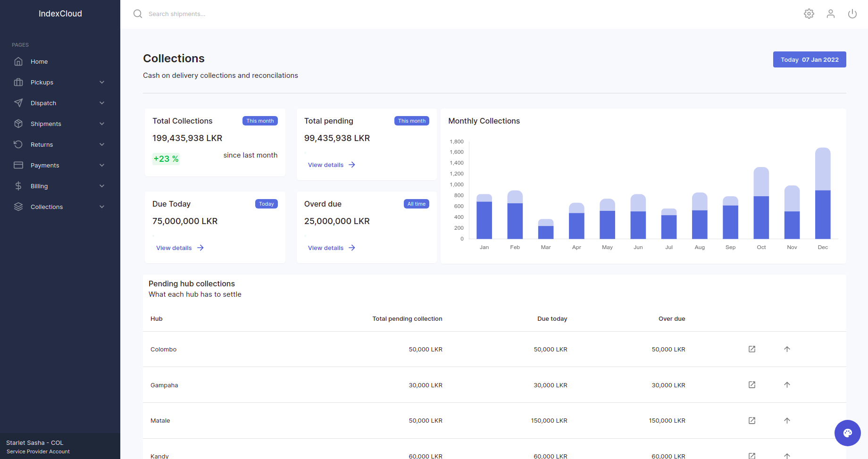Open the theme palette floating button

pyautogui.click(x=847, y=433)
